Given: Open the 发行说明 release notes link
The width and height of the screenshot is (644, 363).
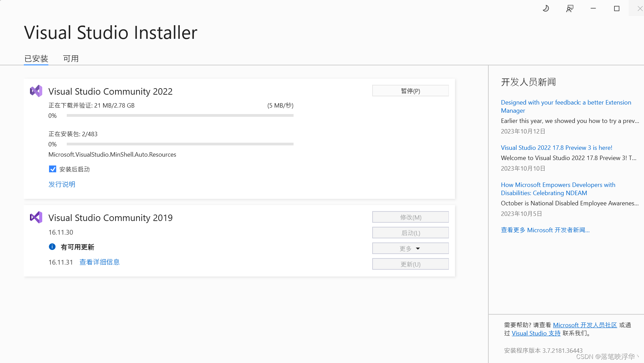Looking at the screenshot, I should [62, 184].
